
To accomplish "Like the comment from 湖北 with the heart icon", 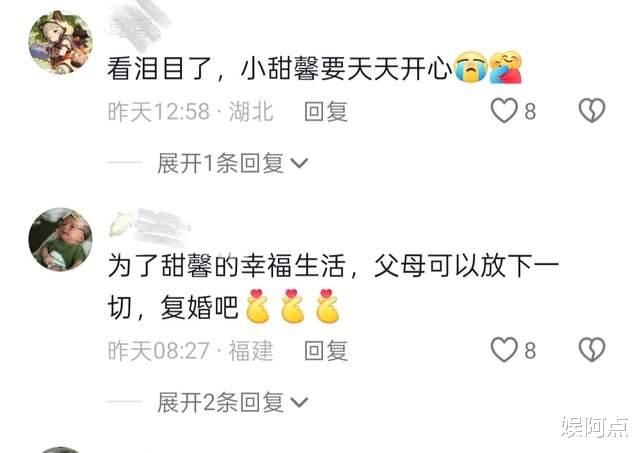I will coord(504,111).
